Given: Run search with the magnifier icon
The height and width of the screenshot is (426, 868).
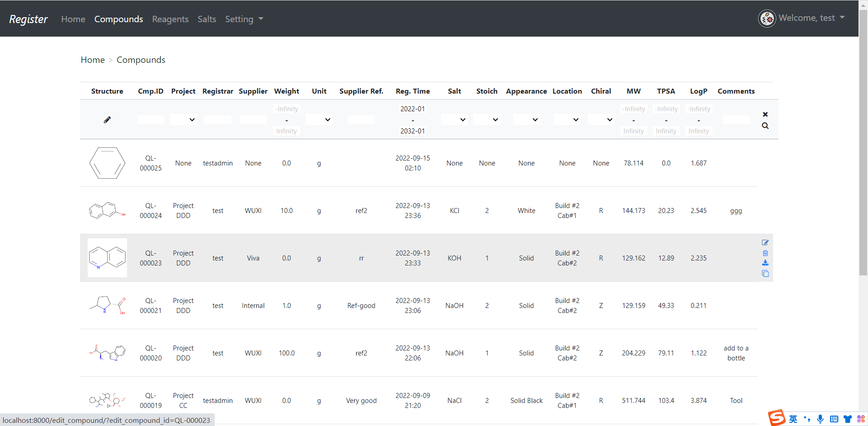Looking at the screenshot, I should (765, 126).
